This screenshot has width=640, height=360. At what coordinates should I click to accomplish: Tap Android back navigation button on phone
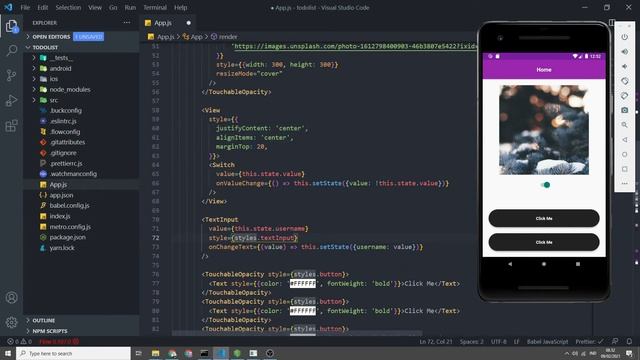tap(510, 264)
